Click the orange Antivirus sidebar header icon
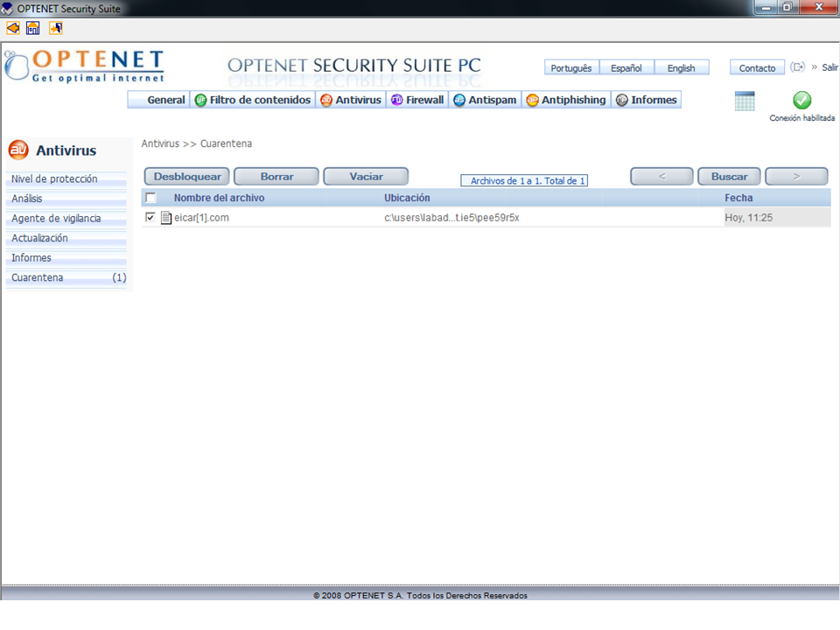 pos(18,150)
